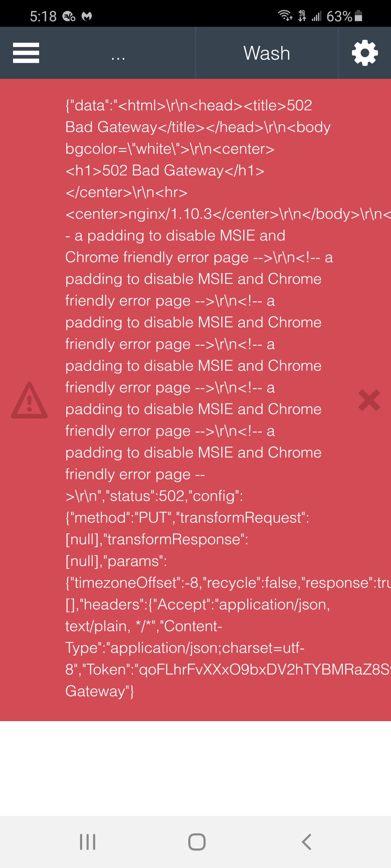Tap the empty white area below the error
The image size is (391, 868).
(x=195, y=768)
